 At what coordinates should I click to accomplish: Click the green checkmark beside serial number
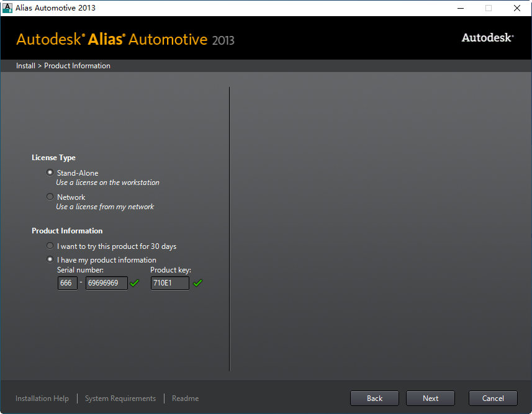tap(135, 282)
